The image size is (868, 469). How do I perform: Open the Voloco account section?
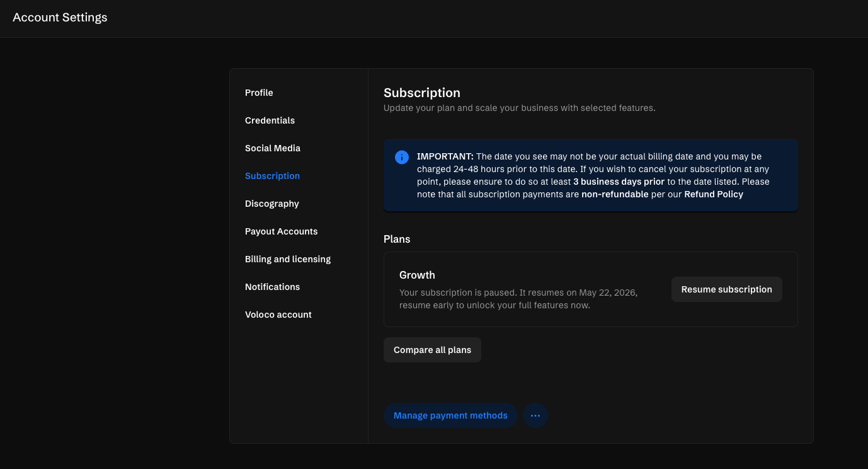(x=278, y=315)
